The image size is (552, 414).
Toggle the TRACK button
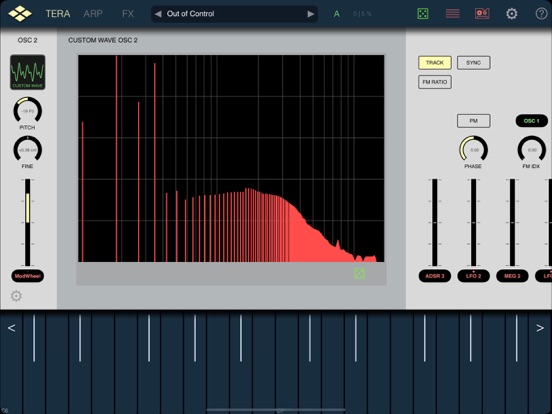435,63
